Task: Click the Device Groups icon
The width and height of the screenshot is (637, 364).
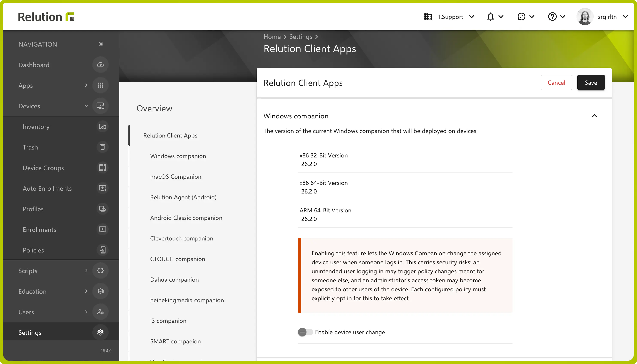Action: point(102,168)
